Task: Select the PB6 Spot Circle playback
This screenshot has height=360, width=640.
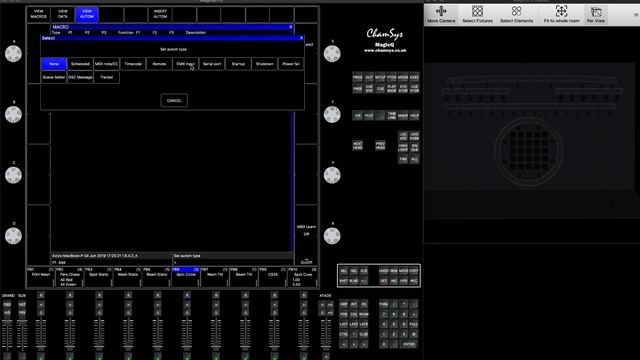Action: click(x=186, y=277)
